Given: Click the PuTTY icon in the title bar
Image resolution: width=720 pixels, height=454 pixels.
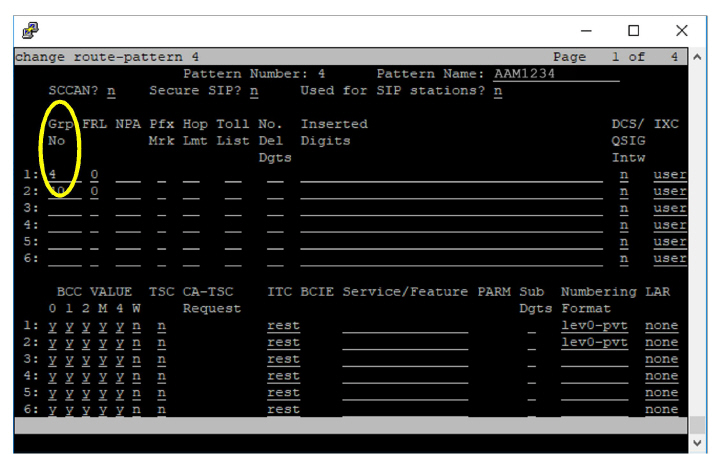Looking at the screenshot, I should [x=30, y=30].
